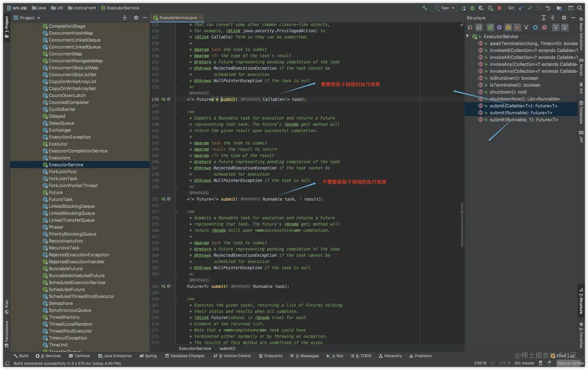588x370 pixels.
Task: Click the profiler run icon
Action: pyautogui.click(x=490, y=8)
